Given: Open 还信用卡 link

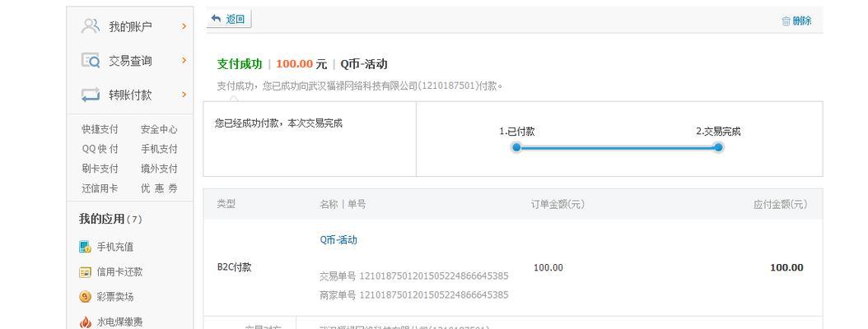Looking at the screenshot, I should coord(100,188).
